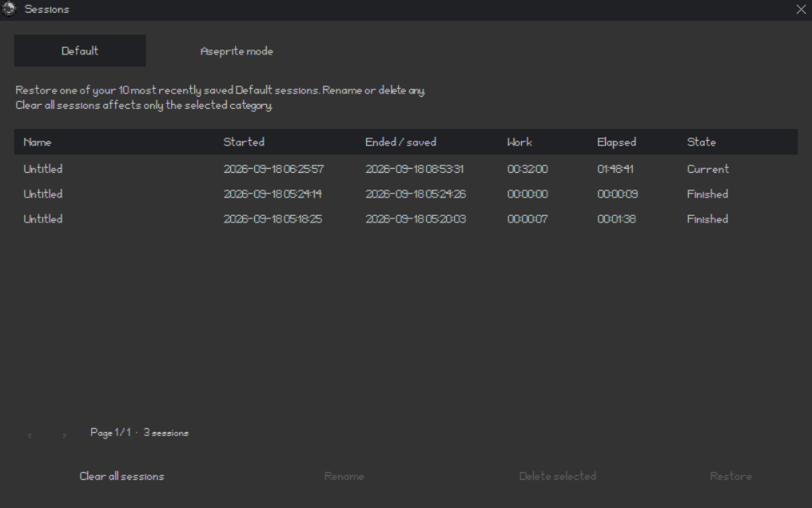The width and height of the screenshot is (812, 508).
Task: Go to the previous sessions page arrow
Action: point(30,435)
